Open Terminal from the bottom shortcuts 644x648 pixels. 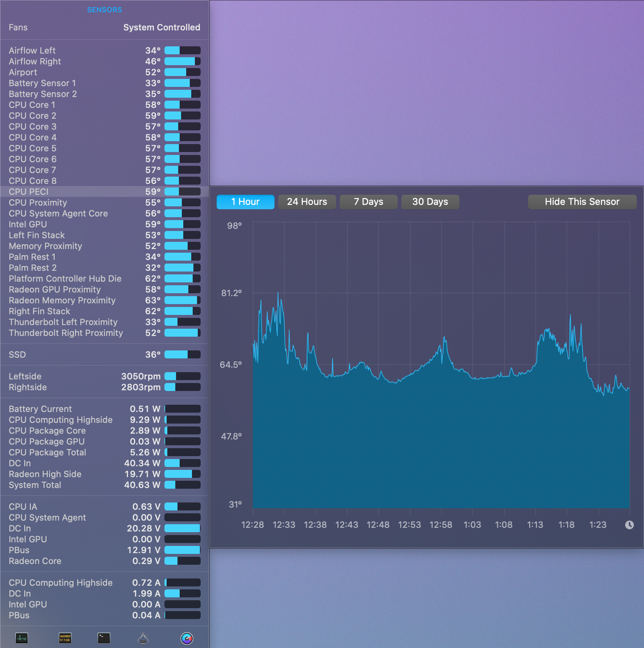[104, 638]
